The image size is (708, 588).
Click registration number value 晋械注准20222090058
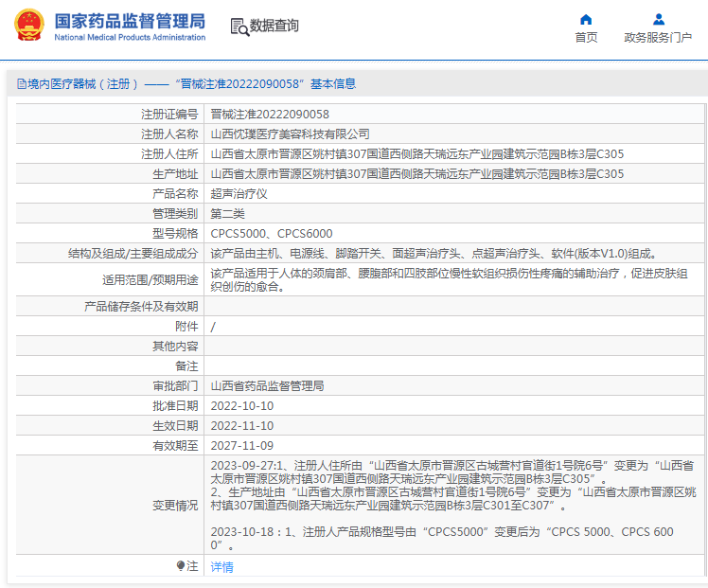click(270, 115)
